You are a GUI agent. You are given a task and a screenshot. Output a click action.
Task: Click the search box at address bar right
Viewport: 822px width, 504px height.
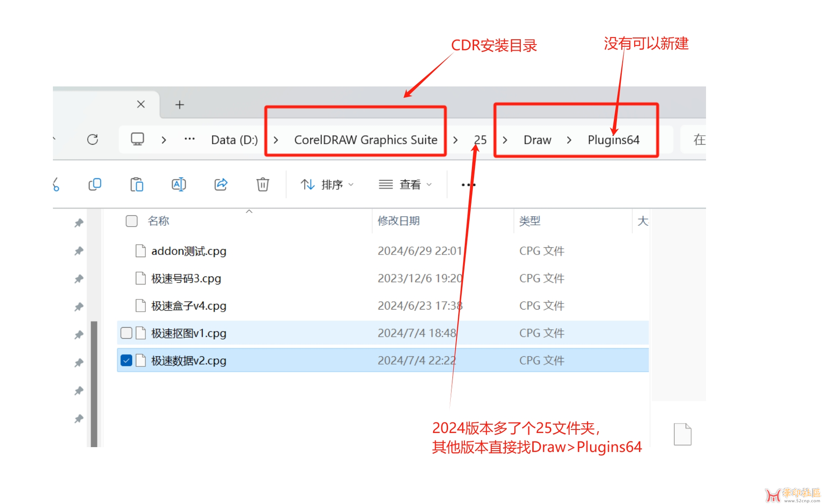(x=694, y=140)
